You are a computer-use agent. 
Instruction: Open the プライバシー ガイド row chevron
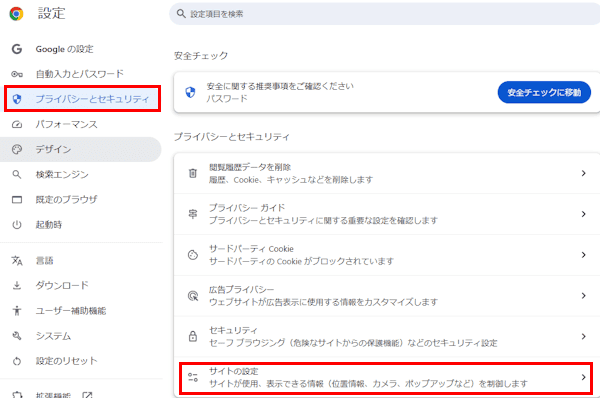coord(584,214)
